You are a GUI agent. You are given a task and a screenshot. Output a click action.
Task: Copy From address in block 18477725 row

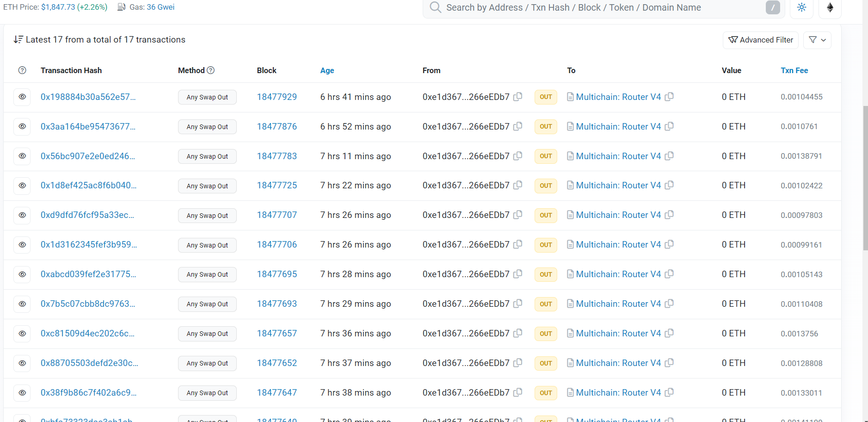(518, 185)
